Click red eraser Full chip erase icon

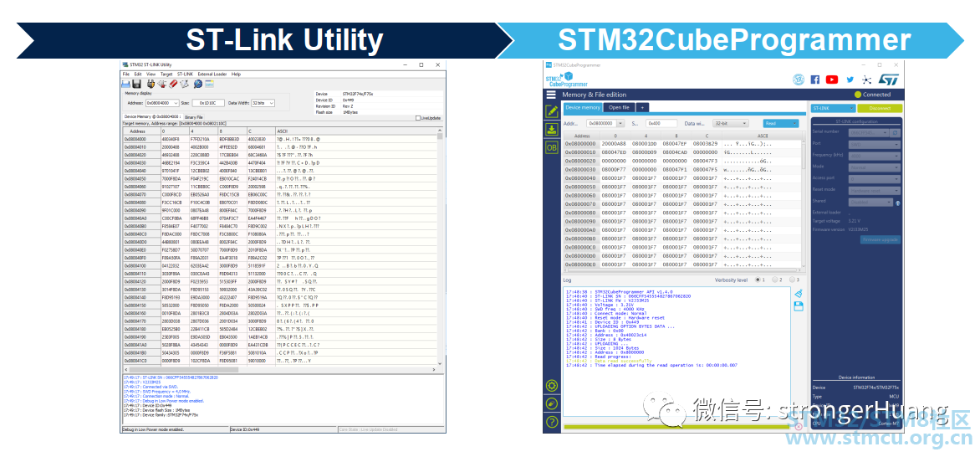pos(173,84)
